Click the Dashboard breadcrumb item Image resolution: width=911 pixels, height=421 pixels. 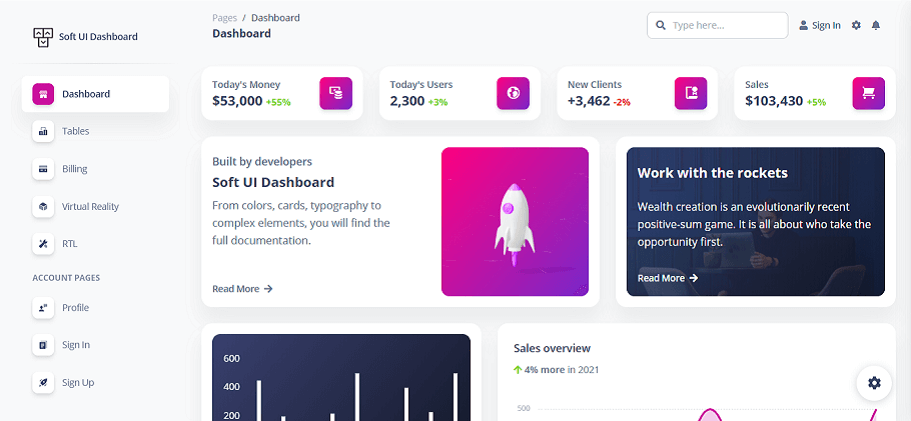point(275,18)
